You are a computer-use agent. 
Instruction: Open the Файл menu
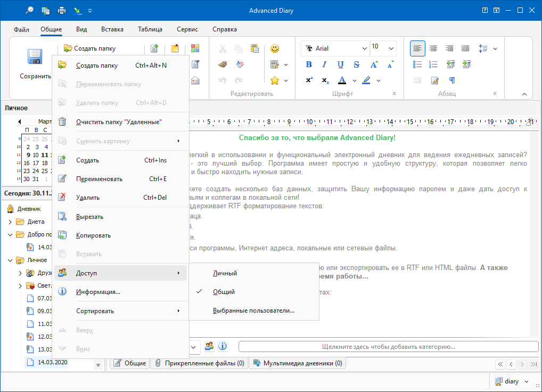point(21,29)
